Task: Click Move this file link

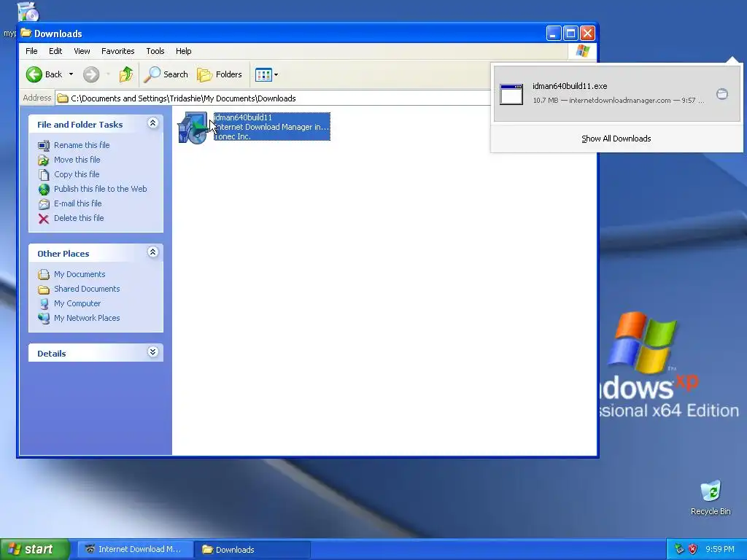Action: 77,160
